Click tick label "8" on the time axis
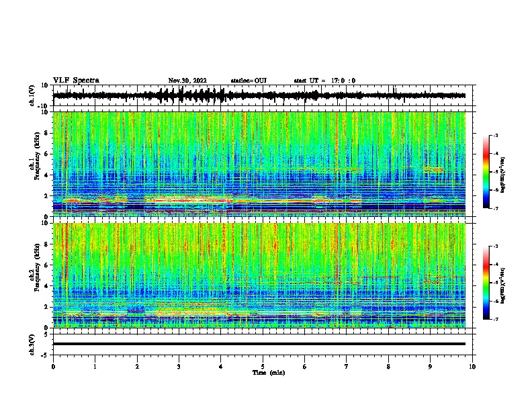 (x=388, y=367)
